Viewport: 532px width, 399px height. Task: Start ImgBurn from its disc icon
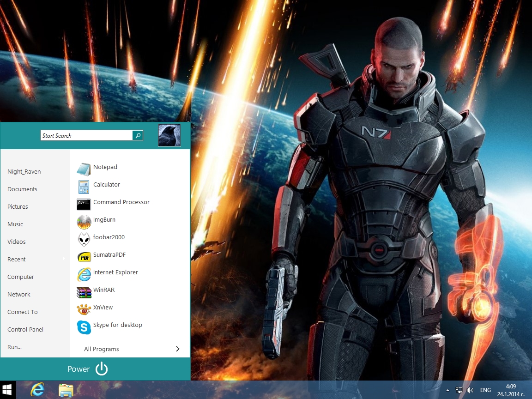84,222
